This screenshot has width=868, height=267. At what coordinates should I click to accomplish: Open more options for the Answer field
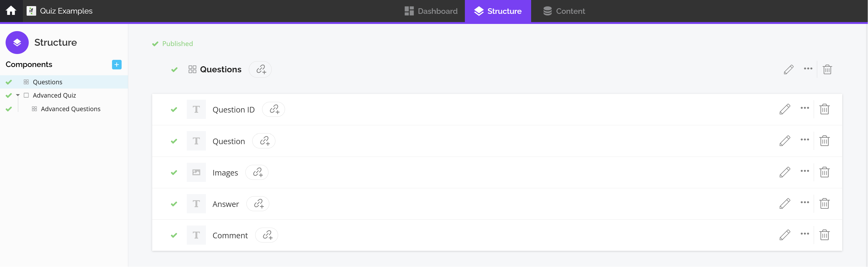click(x=805, y=202)
